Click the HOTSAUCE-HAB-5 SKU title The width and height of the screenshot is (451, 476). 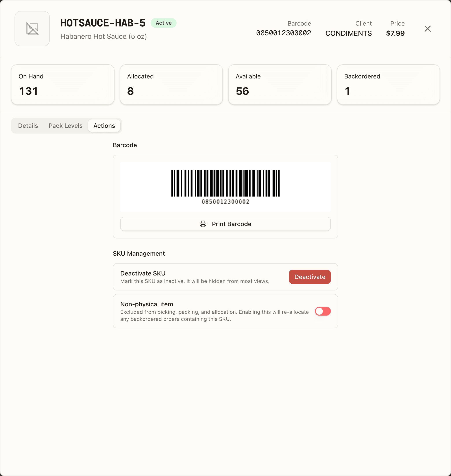[103, 23]
